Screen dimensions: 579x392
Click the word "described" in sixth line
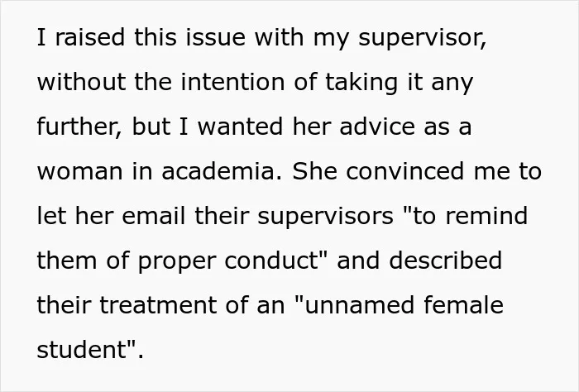coord(445,261)
